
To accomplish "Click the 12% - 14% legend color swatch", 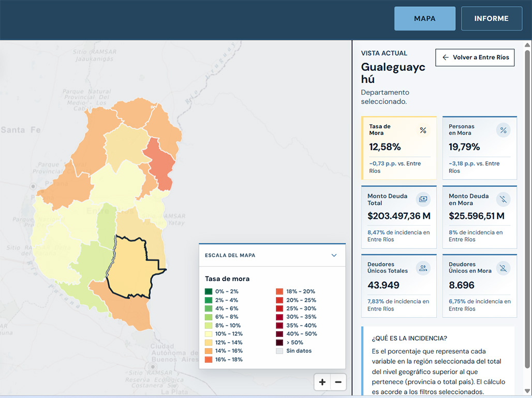I will (x=209, y=342).
